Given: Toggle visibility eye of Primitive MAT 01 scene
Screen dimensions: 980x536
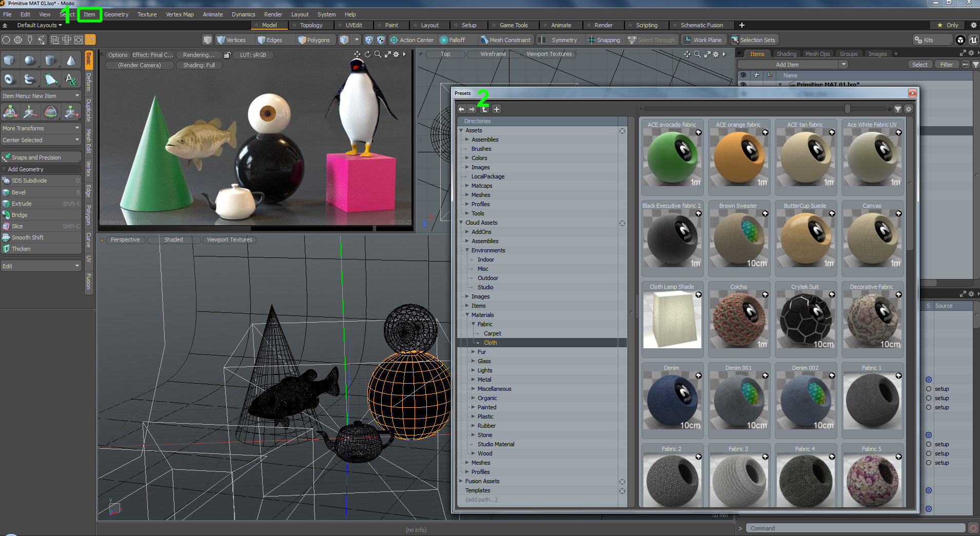Looking at the screenshot, I should tap(742, 85).
